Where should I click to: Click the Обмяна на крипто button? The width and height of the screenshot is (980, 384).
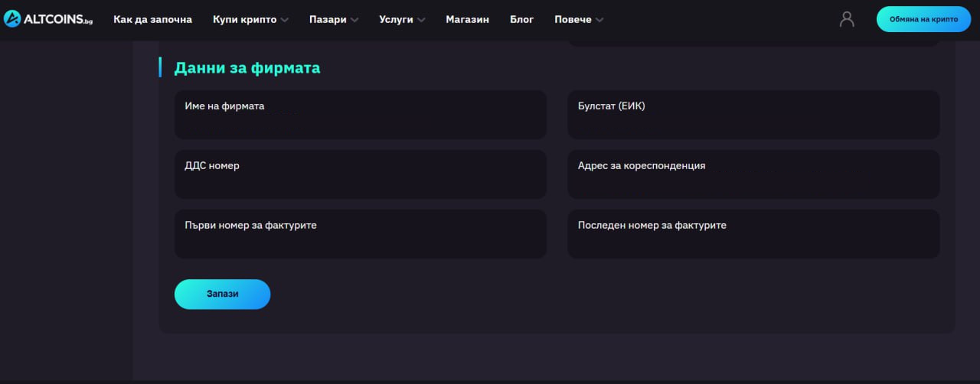click(x=923, y=19)
